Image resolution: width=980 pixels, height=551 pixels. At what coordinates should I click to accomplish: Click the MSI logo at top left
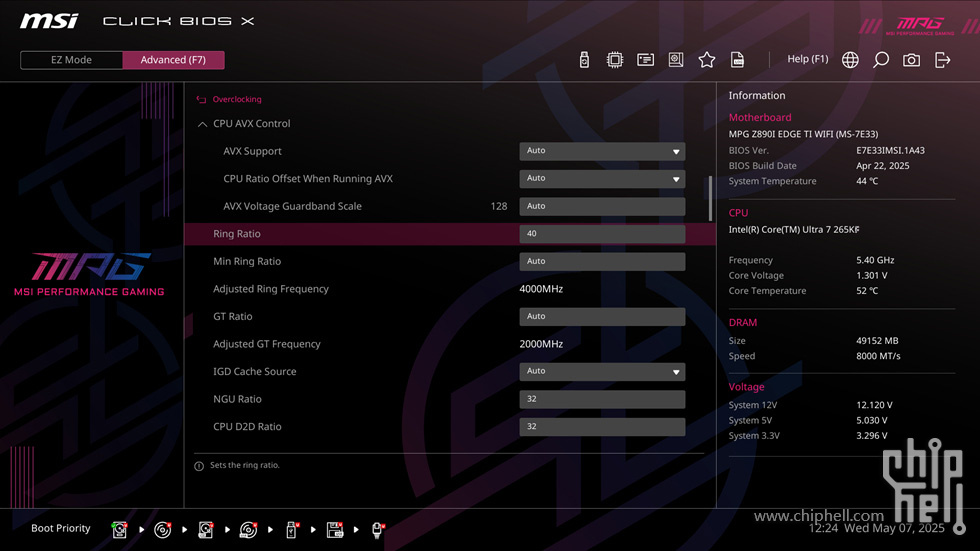click(x=49, y=21)
